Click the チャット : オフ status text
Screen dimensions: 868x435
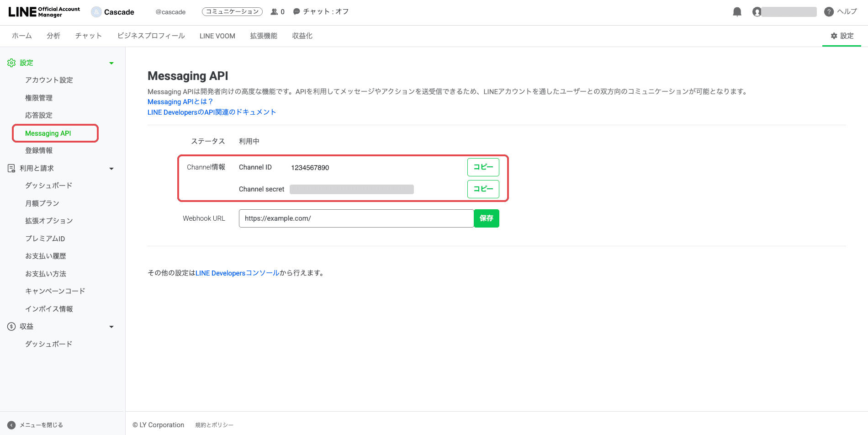point(326,12)
